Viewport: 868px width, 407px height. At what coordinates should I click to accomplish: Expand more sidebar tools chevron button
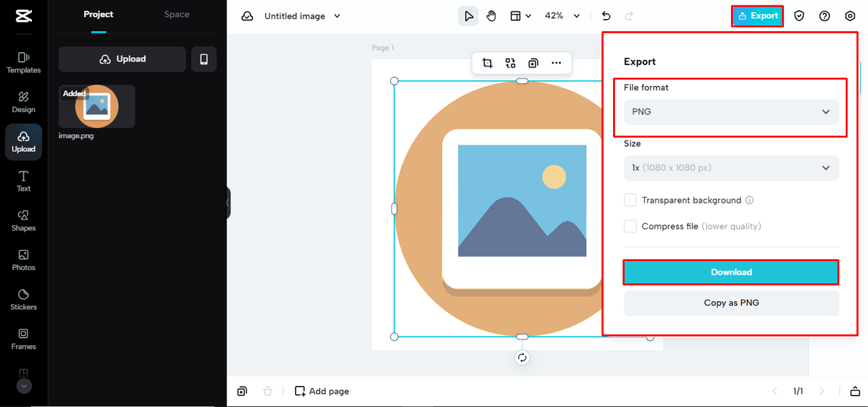(24, 386)
